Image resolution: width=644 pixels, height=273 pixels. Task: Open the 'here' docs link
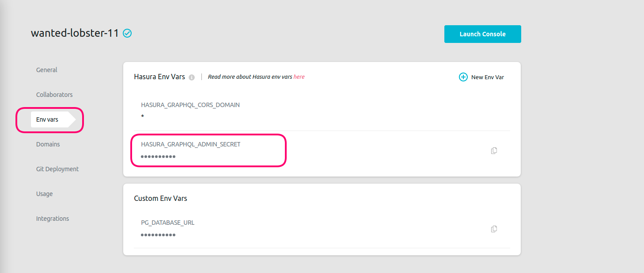coord(299,77)
